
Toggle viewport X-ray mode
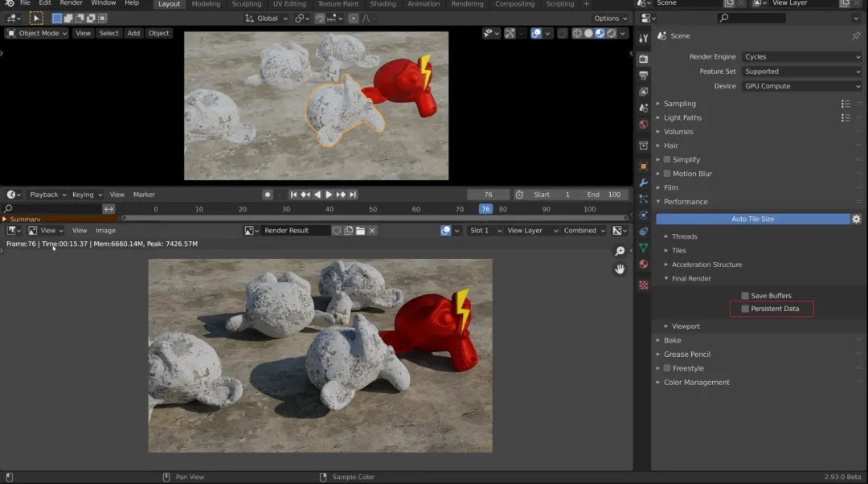562,33
